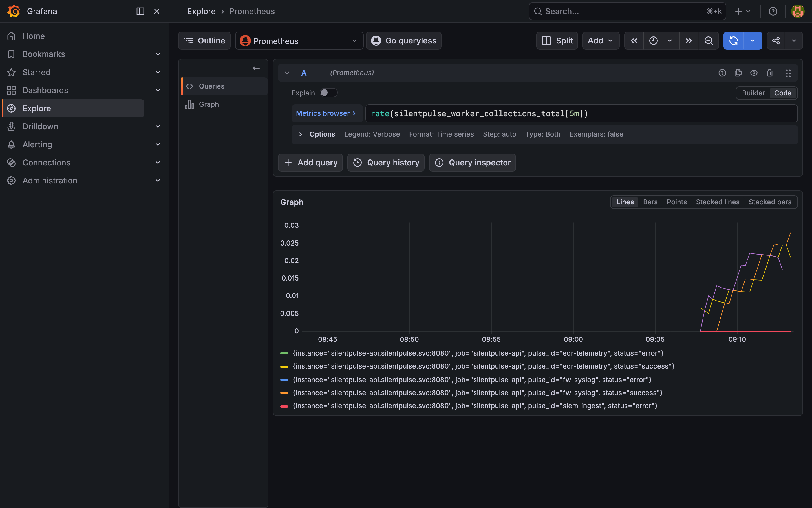Image resolution: width=812 pixels, height=508 pixels.
Task: Open Administration in the sidebar
Action: (x=50, y=180)
